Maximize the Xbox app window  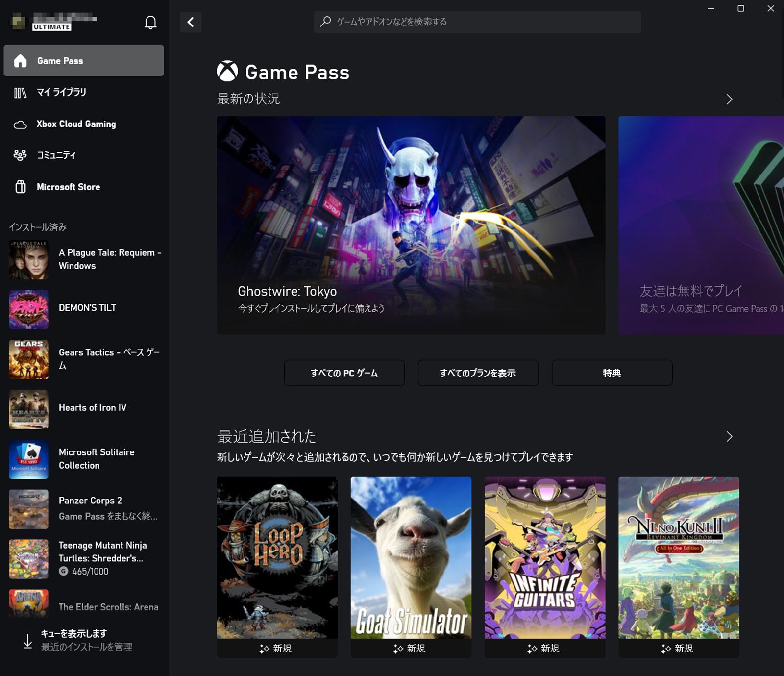tap(741, 8)
